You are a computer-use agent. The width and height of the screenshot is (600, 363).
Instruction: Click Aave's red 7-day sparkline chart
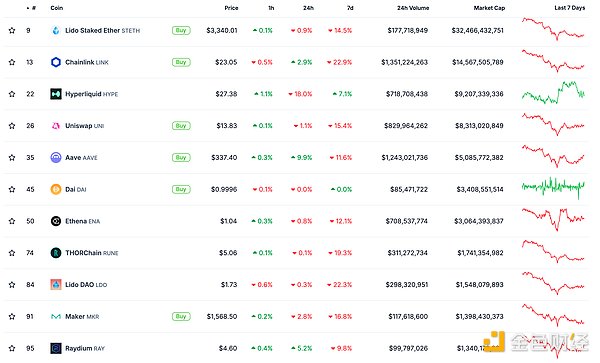tap(553, 156)
